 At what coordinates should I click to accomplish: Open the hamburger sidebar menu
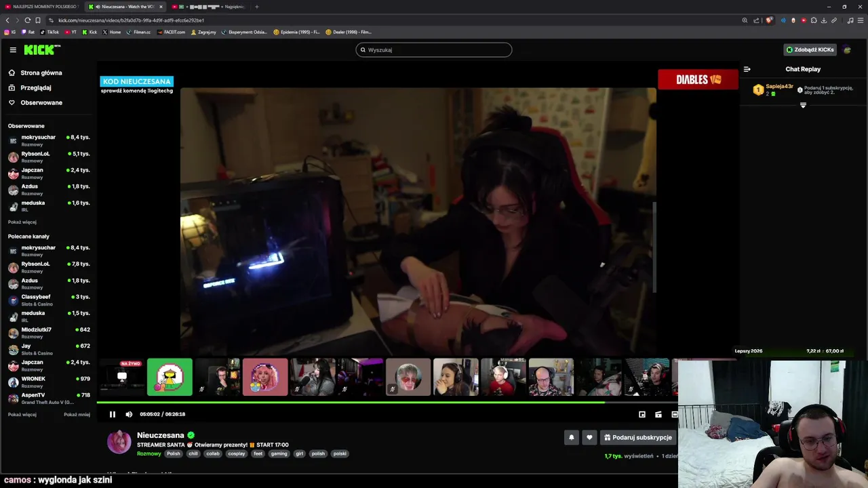click(13, 49)
